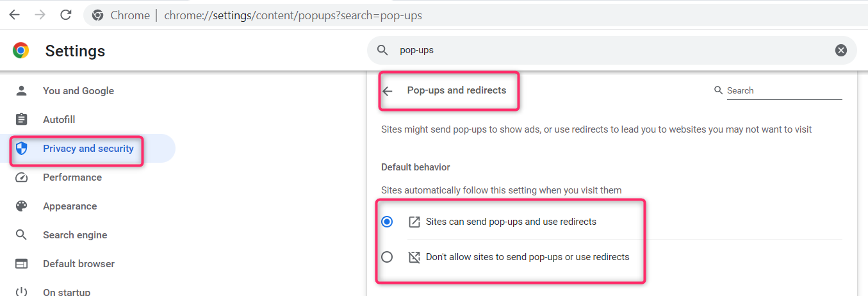Click the Search box in Pop-ups panel

click(x=783, y=91)
